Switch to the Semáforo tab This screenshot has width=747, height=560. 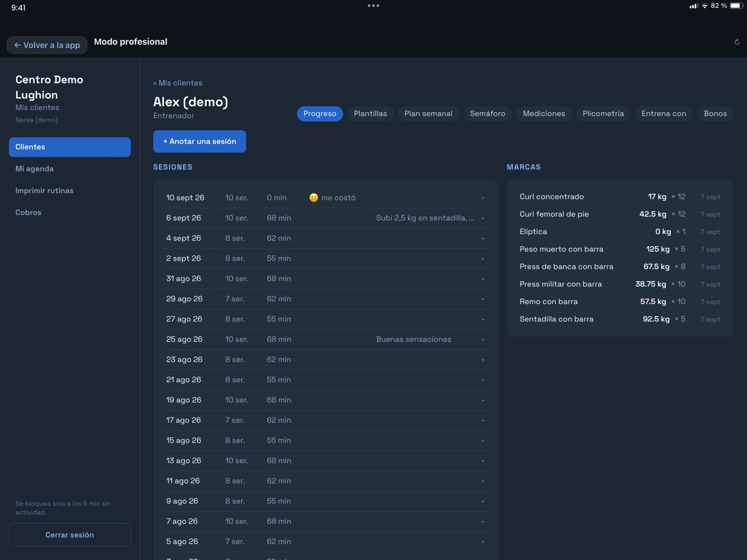pyautogui.click(x=488, y=114)
